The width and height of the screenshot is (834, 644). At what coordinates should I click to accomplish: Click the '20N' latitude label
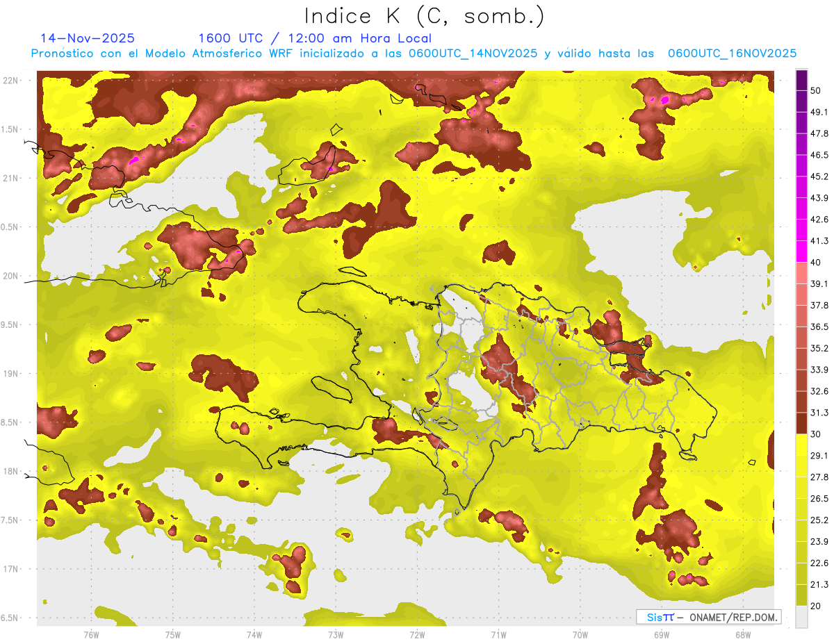coord(11,276)
